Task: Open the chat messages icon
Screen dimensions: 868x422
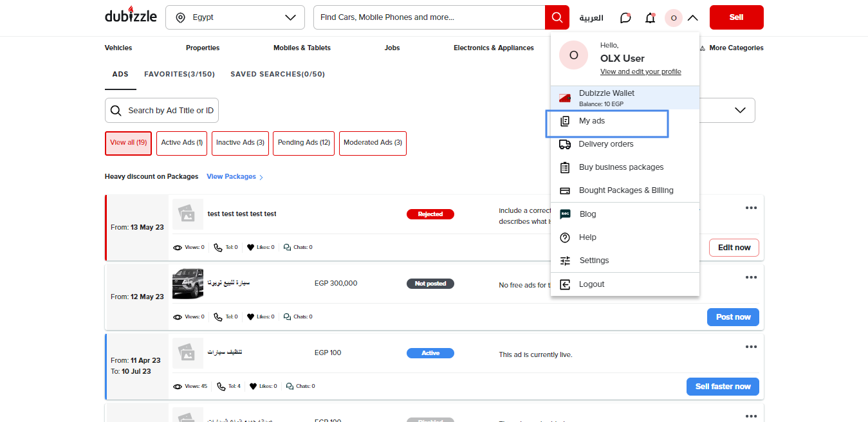Action: click(x=625, y=18)
